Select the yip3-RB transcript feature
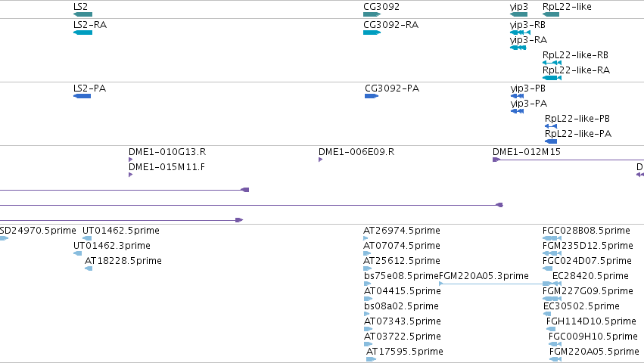This screenshot has width=644, height=363. coord(520,33)
